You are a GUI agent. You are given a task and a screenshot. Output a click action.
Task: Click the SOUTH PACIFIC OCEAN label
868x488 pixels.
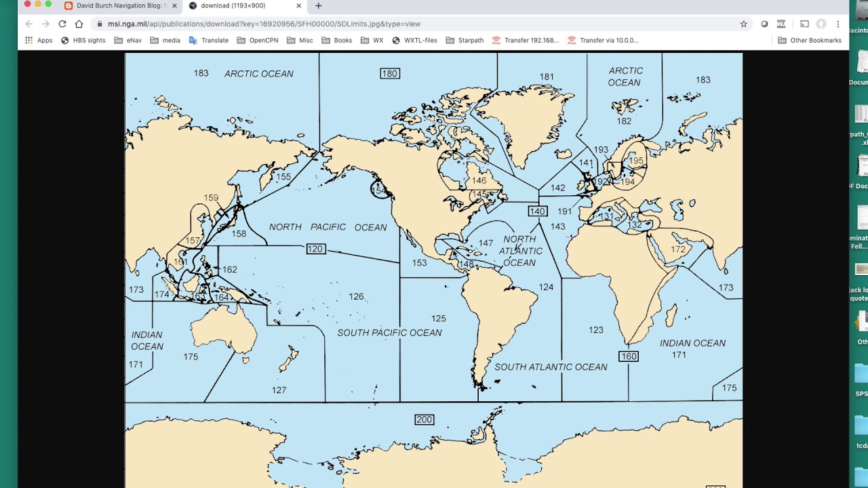point(390,333)
